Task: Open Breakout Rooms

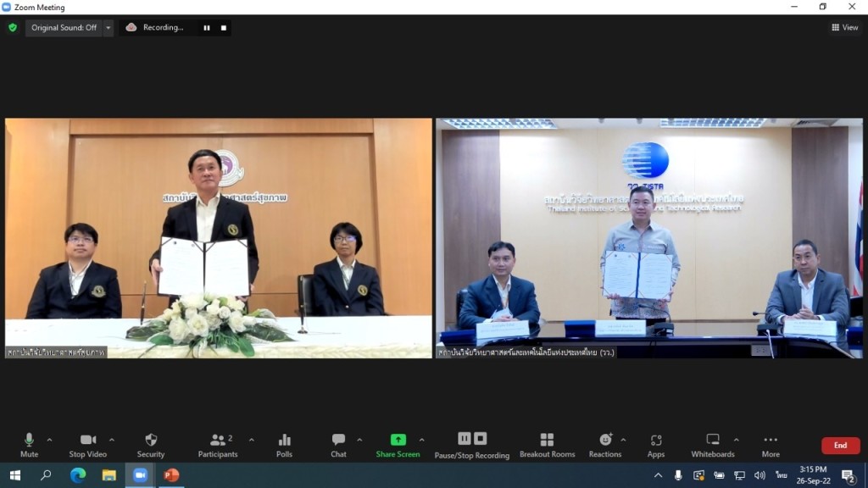Action: click(x=547, y=441)
